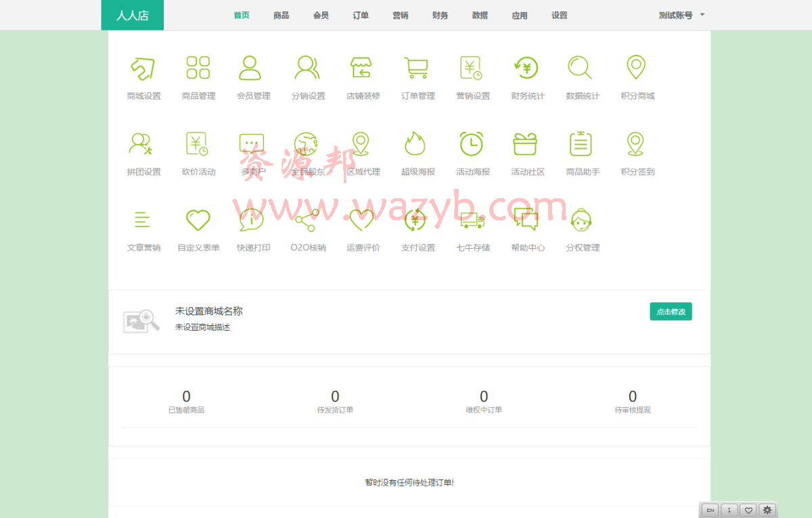This screenshot has width=812, height=518.
Task: Open 超级海报 super poster flame icon
Action: tap(415, 143)
